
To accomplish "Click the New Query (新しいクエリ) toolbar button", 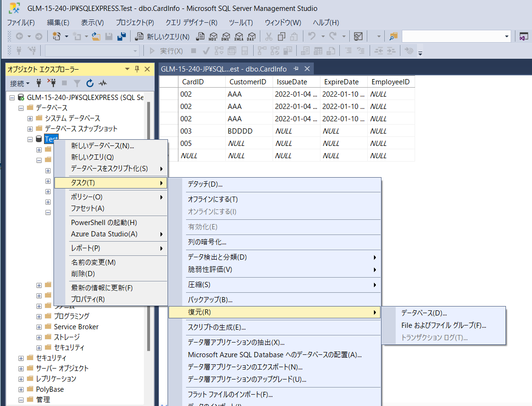I will pyautogui.click(x=162, y=36).
